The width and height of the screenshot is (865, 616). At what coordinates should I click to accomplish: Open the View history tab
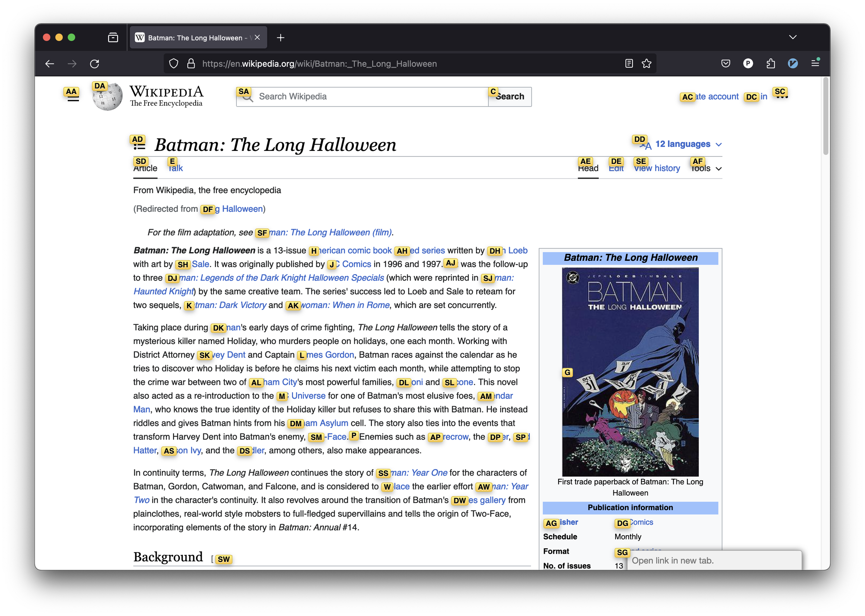[657, 169]
